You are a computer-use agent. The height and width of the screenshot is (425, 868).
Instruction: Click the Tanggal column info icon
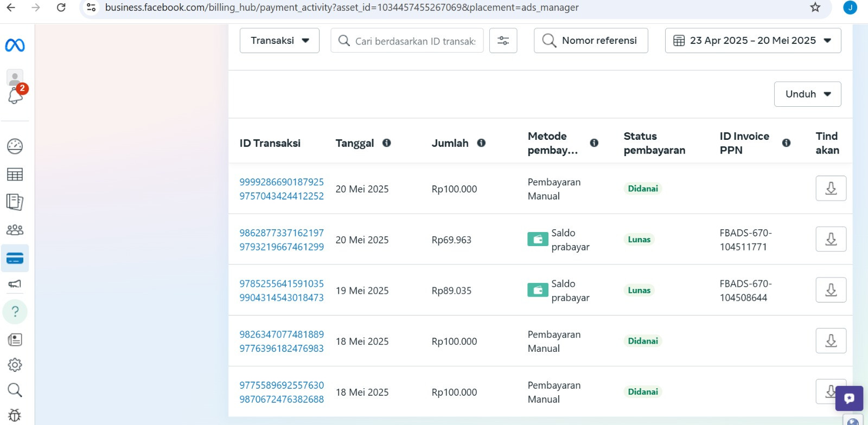click(x=387, y=143)
